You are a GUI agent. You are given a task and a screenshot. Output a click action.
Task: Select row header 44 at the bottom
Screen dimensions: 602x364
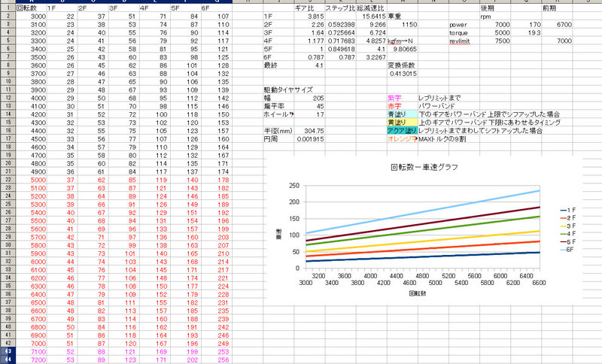pyautogui.click(x=6, y=359)
